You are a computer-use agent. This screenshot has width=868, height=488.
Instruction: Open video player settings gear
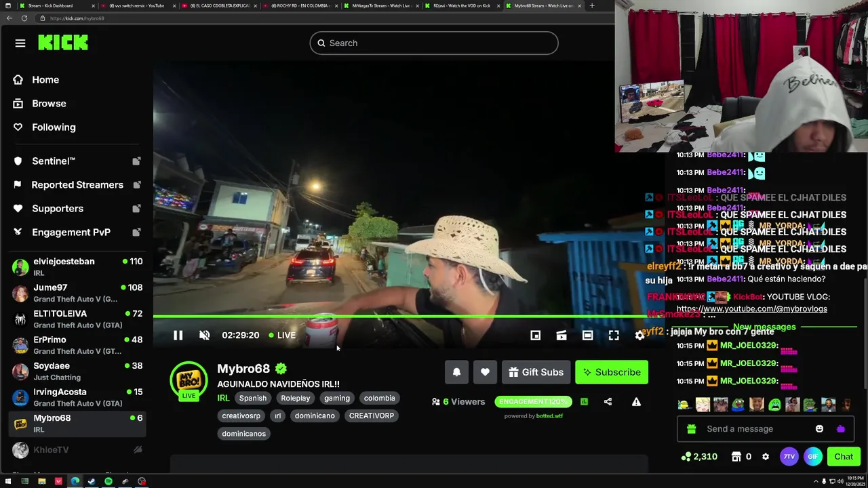click(639, 335)
